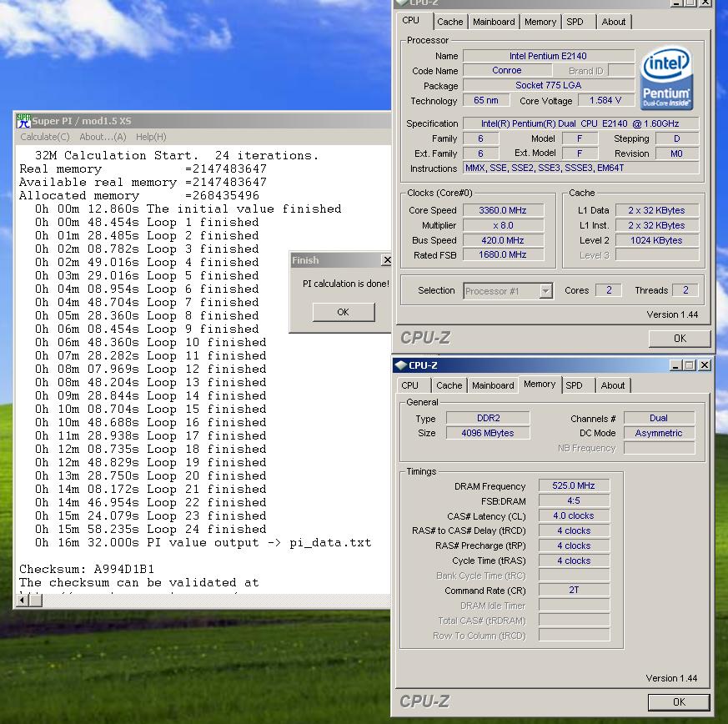Close the lower CPU-Z window
This screenshot has height=724, width=728.
tap(705, 365)
